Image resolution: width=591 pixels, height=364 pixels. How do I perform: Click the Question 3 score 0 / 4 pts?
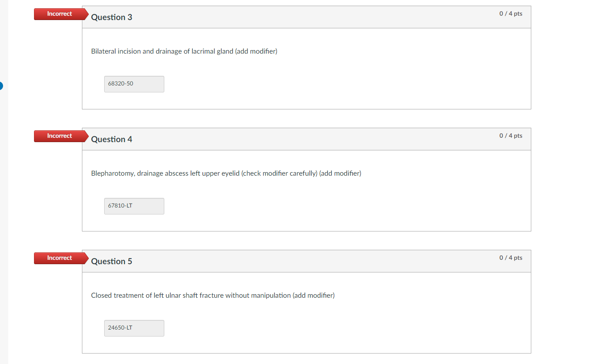(511, 14)
